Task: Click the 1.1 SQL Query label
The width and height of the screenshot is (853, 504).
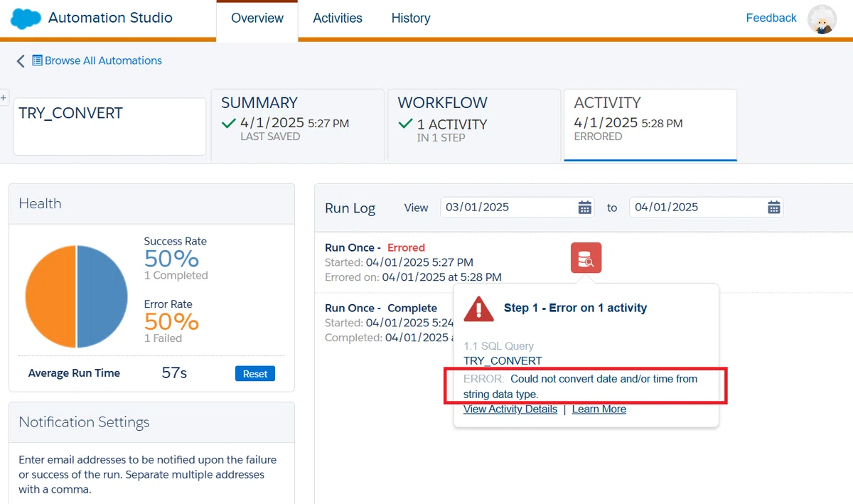Action: pyautogui.click(x=498, y=346)
